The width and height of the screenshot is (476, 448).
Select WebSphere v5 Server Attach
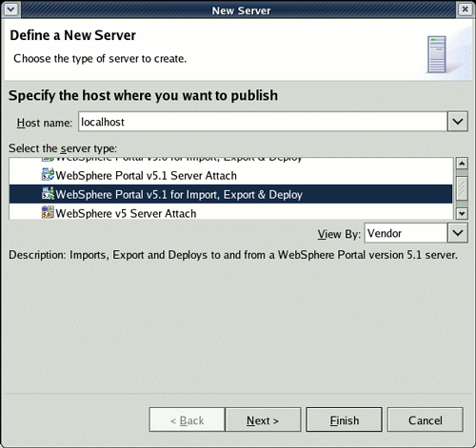[230, 212]
